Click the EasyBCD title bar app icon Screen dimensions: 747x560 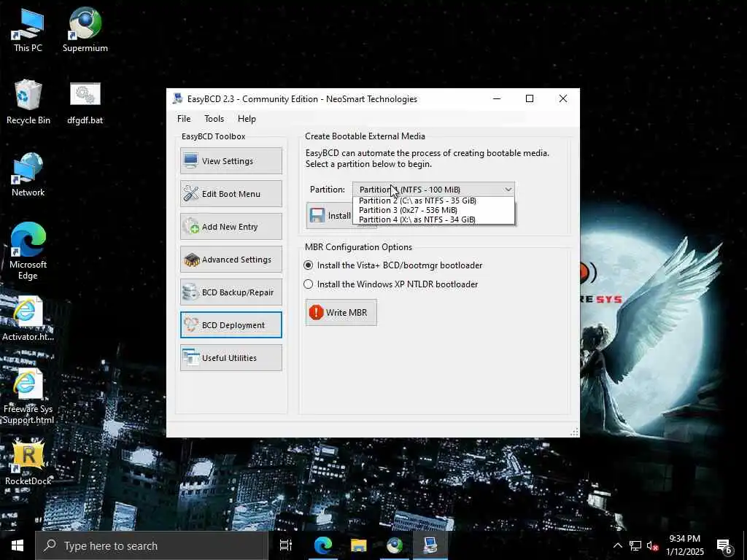[x=178, y=98]
